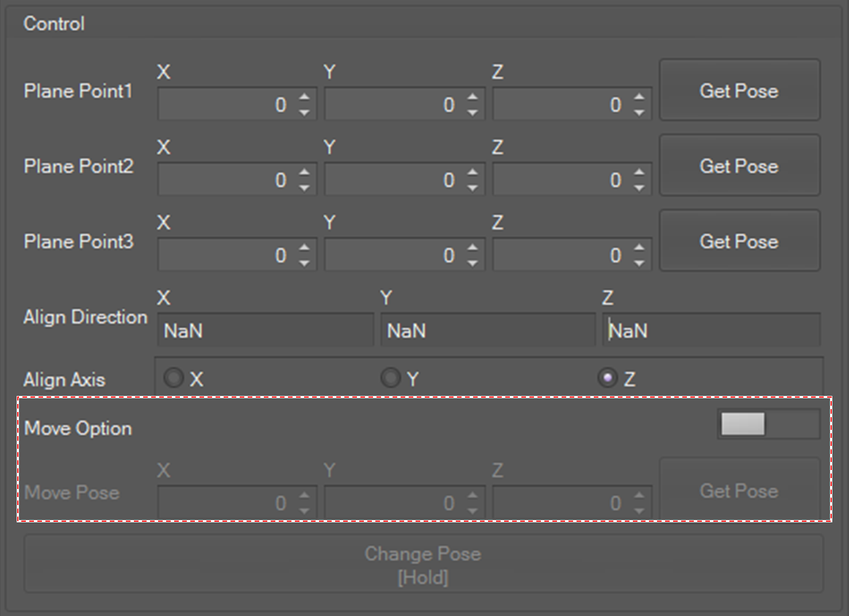Increment Plane Point2 Y with up arrow
849x616 pixels.
pos(472,172)
